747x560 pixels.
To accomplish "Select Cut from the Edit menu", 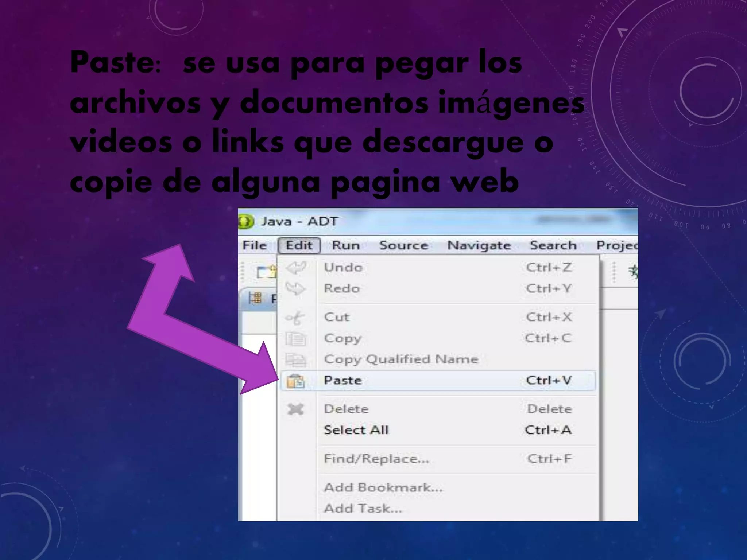I will [x=438, y=317].
